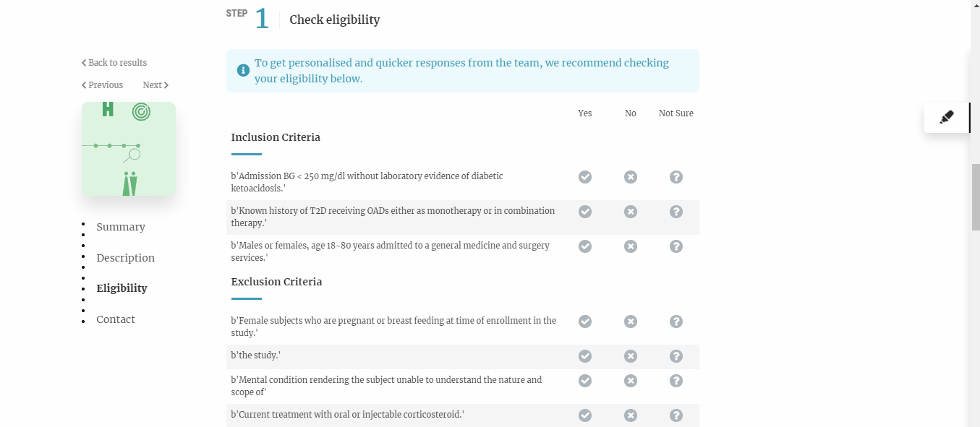Jump to the Description section
This screenshot has width=980, height=427.
tap(126, 258)
